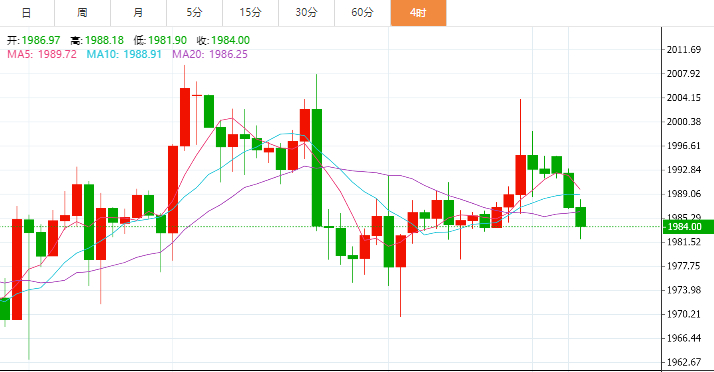Click the 1989.06 price axis label
This screenshot has width=714, height=372.
click(x=683, y=194)
